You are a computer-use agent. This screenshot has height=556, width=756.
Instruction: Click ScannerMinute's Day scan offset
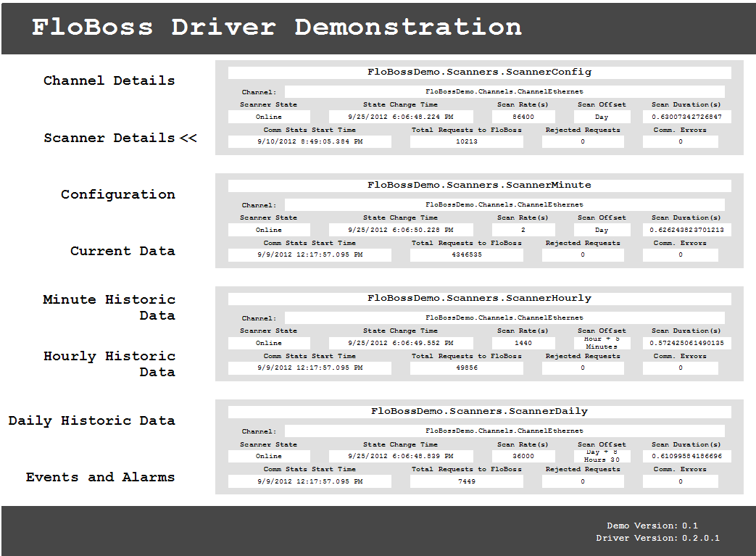[602, 230]
